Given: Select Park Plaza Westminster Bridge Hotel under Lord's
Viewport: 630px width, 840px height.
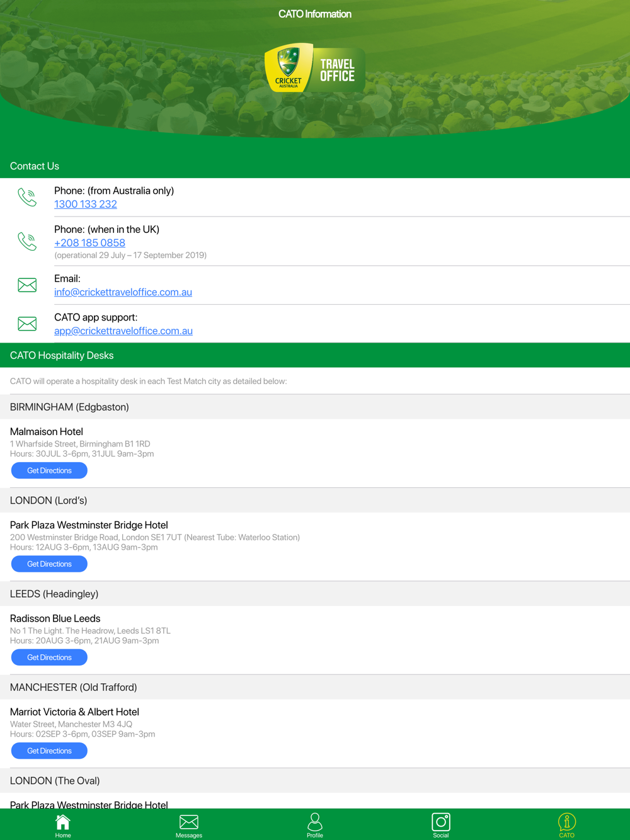Looking at the screenshot, I should (89, 525).
